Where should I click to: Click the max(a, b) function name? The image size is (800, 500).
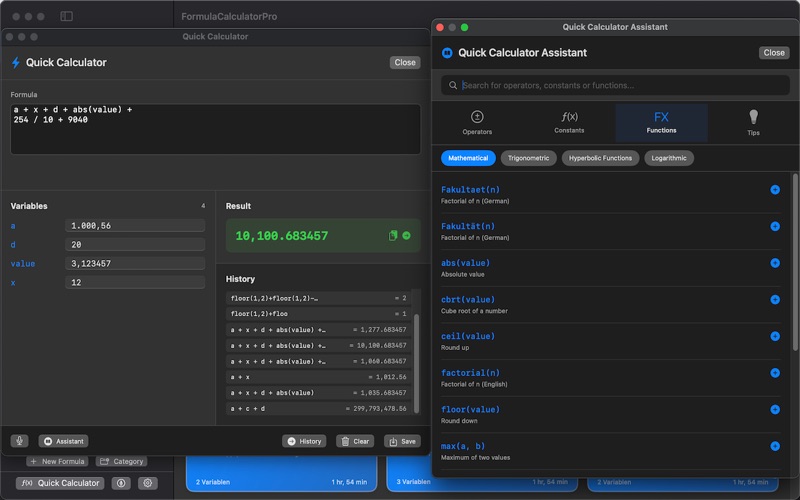tap(463, 446)
